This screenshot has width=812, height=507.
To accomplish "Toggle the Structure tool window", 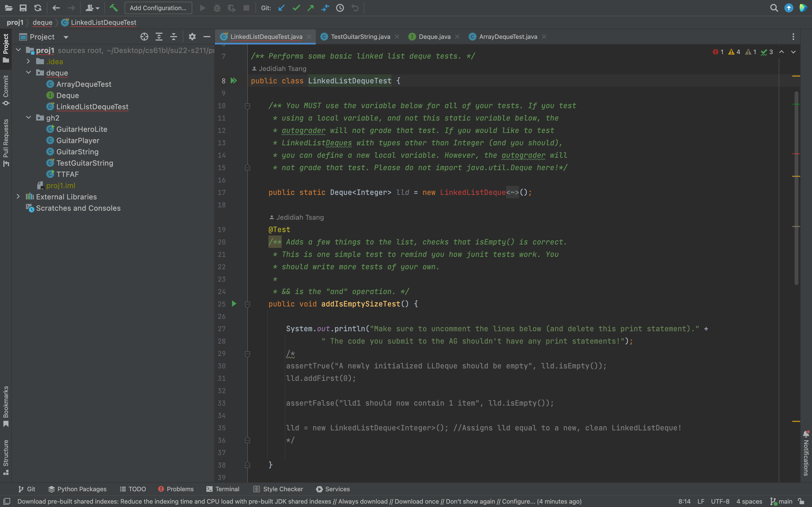I will (6, 457).
